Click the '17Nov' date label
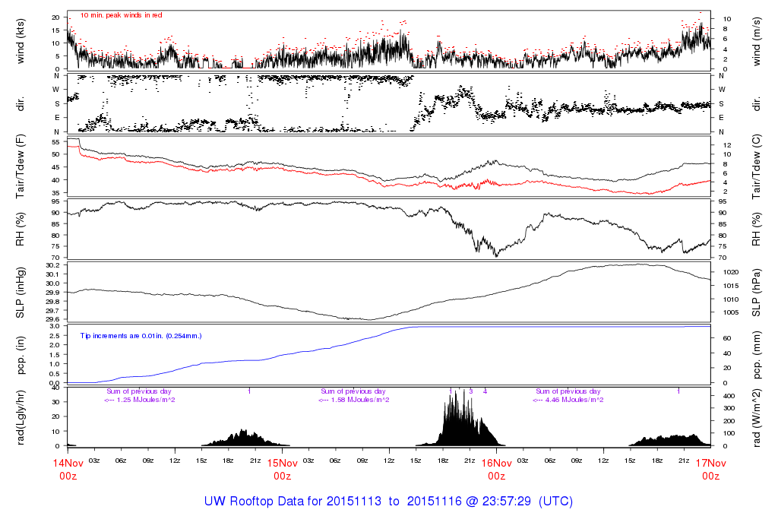778x532 pixels. (710, 464)
